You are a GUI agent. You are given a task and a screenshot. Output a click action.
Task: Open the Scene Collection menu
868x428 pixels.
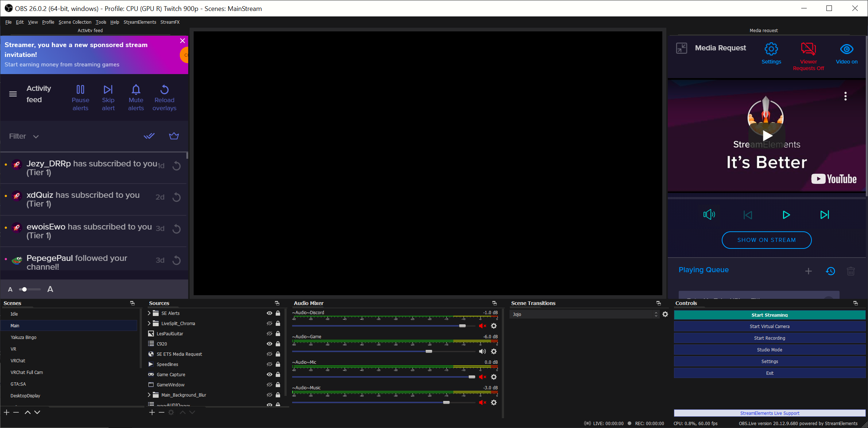click(75, 22)
